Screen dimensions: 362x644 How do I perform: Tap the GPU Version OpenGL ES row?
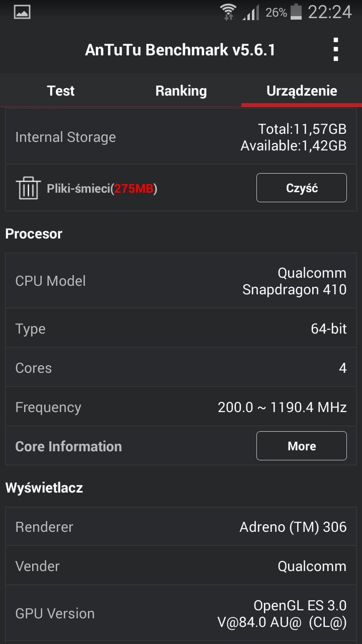pyautogui.click(x=181, y=613)
